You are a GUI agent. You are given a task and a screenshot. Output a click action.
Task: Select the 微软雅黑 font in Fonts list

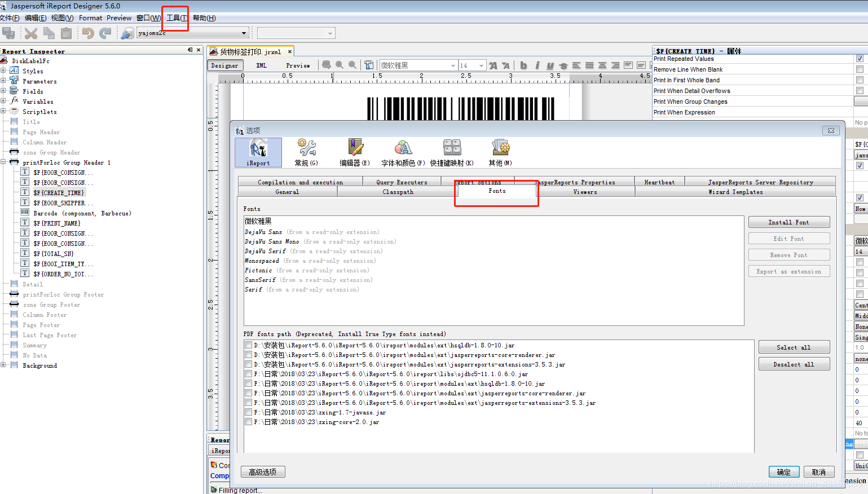pos(258,222)
